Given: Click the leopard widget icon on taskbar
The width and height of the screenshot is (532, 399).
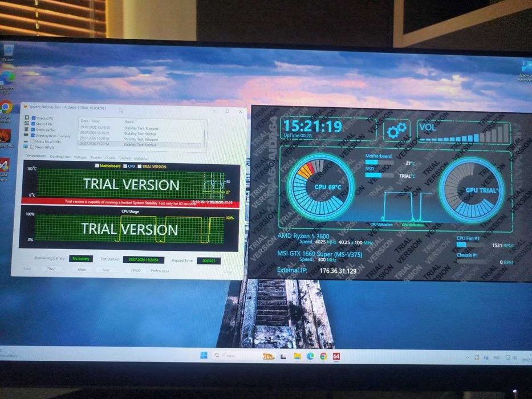Looking at the screenshot, I should [x=269, y=356].
